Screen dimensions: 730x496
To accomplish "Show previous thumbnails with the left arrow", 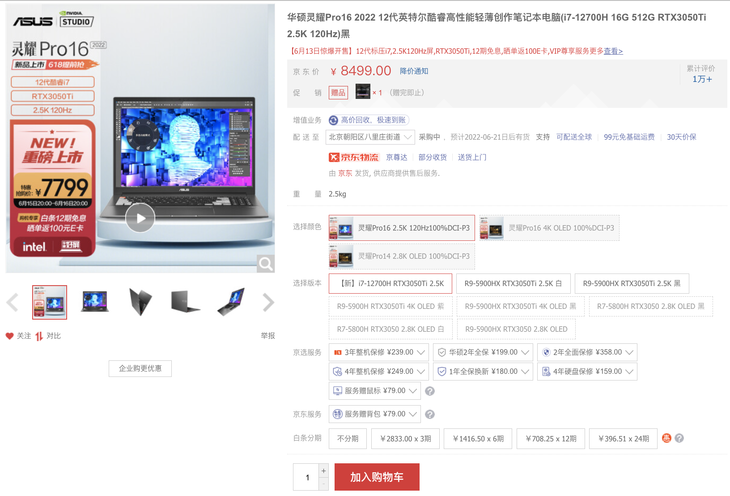I will [x=12, y=302].
